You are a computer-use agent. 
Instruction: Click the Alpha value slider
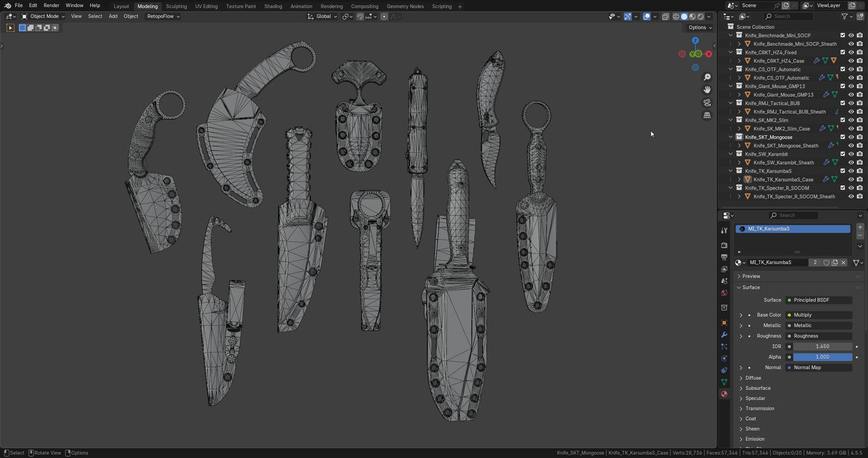[x=822, y=357]
